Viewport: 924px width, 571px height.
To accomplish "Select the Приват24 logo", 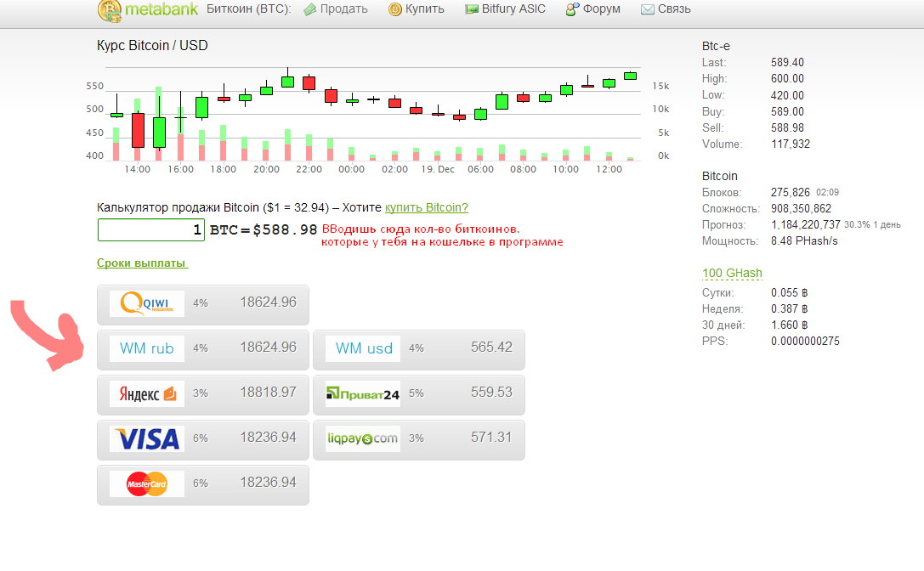I will pos(364,393).
